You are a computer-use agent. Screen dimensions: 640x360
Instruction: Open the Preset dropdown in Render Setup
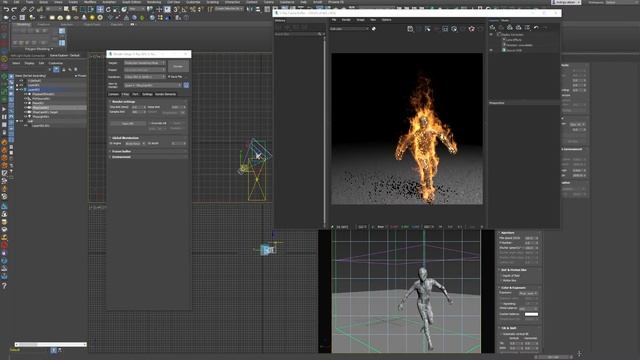coord(145,70)
